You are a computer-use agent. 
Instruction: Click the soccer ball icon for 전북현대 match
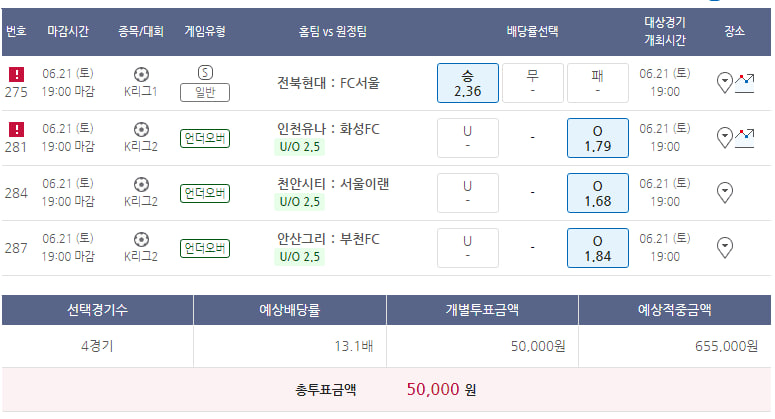click(x=141, y=75)
